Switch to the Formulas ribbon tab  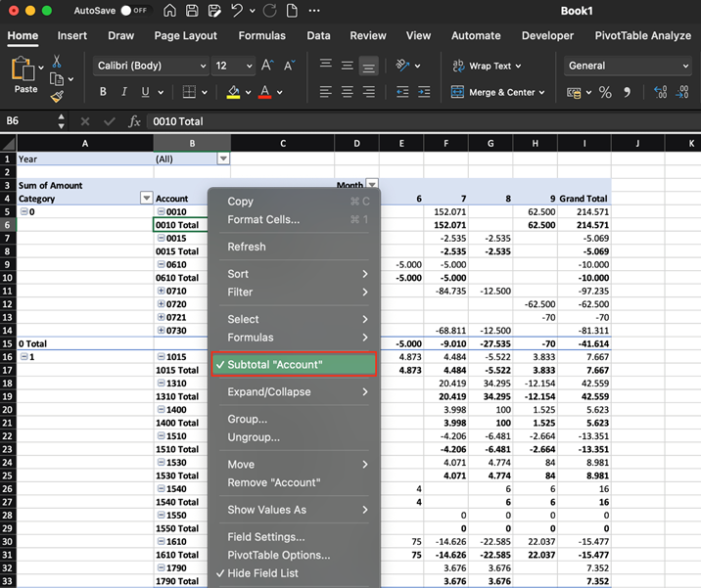[261, 35]
